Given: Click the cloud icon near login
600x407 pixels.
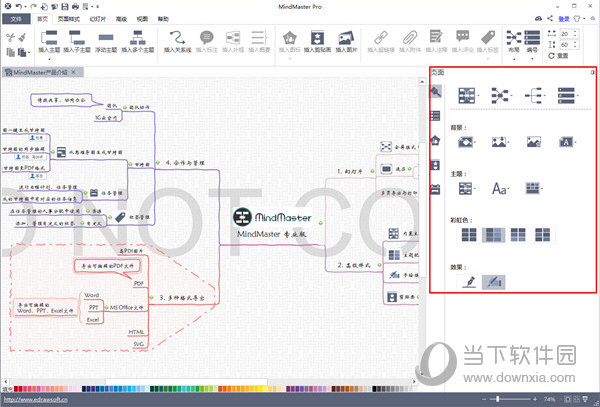Looking at the screenshot, I should [x=538, y=18].
